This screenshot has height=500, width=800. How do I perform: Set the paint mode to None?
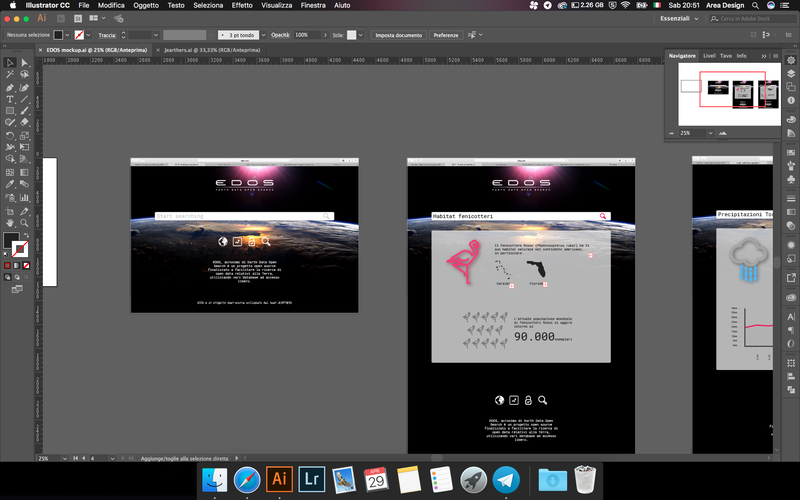25,265
